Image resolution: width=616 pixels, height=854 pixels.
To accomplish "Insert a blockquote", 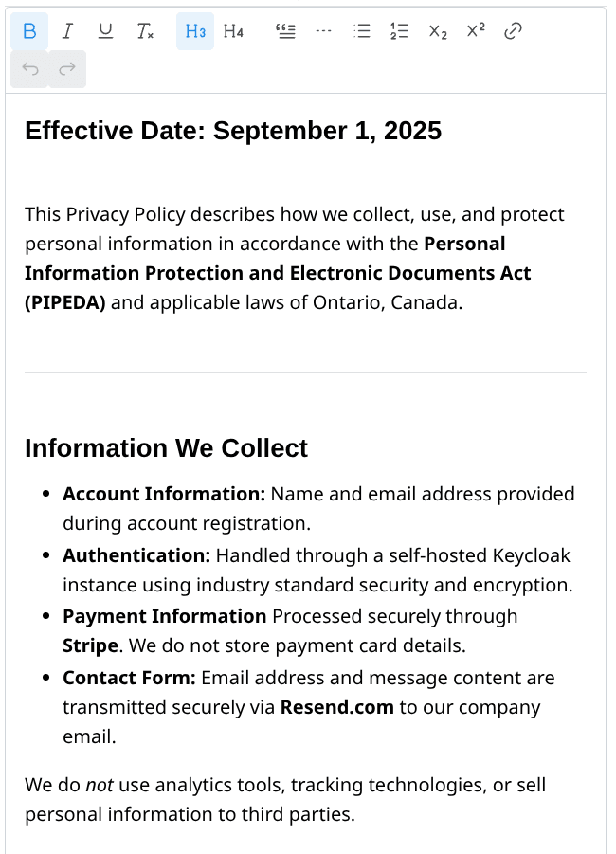I will [285, 31].
